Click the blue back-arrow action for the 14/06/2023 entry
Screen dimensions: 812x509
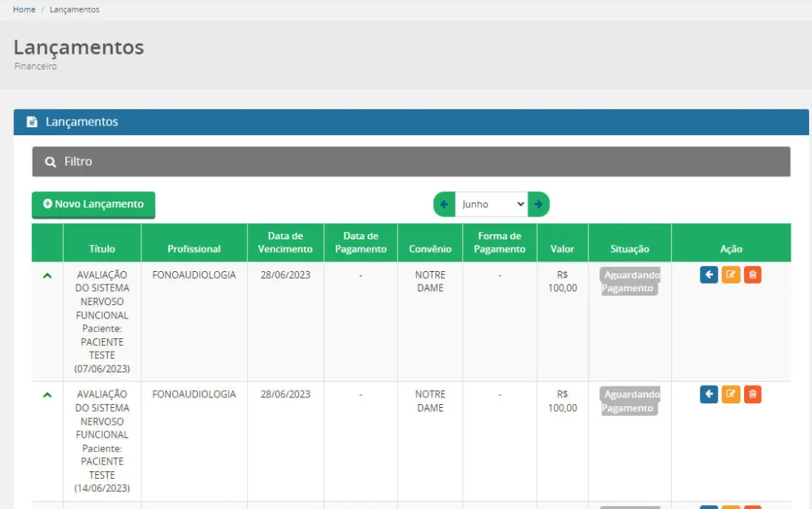pyautogui.click(x=709, y=394)
